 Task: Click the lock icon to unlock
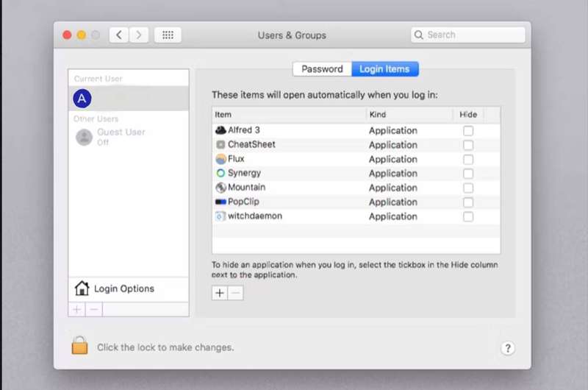79,345
